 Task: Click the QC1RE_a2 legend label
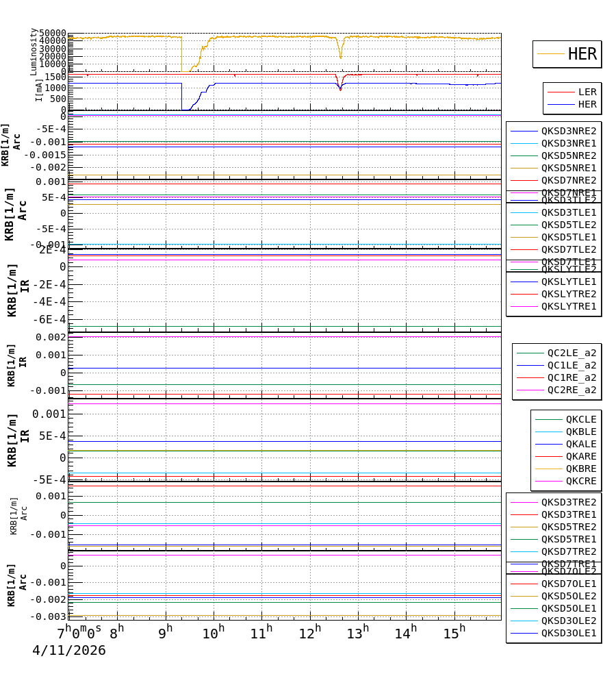pos(572,378)
